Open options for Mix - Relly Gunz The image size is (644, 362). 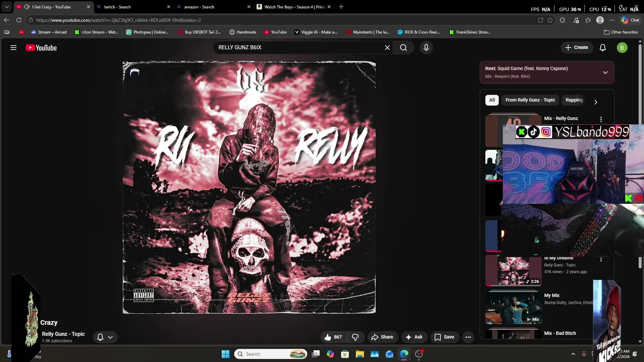(x=601, y=119)
